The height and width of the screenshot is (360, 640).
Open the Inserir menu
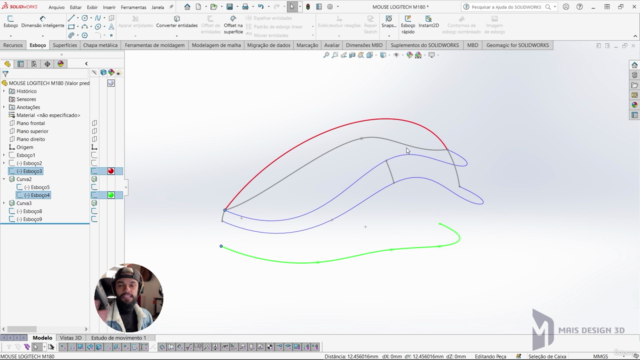pyautogui.click(x=109, y=7)
